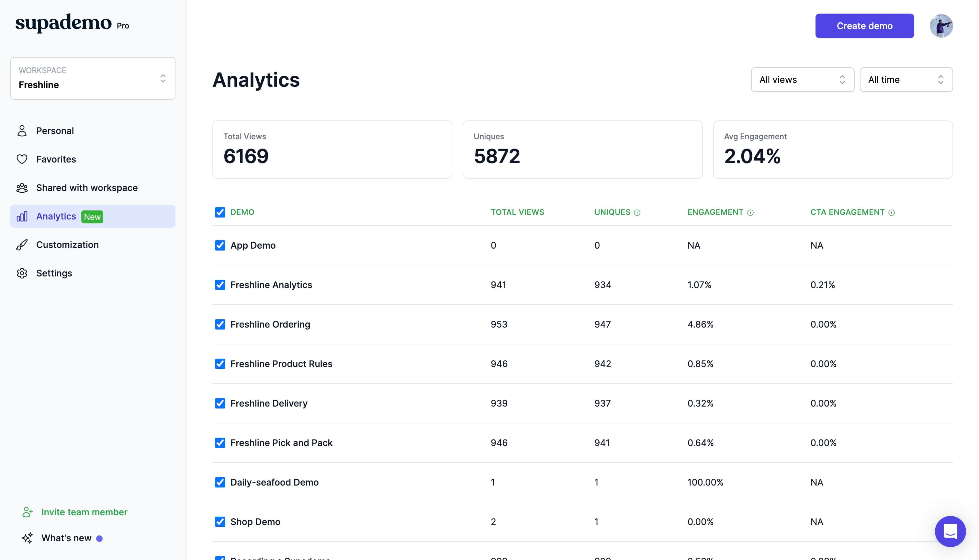Click the What's new notification dot
979x560 pixels.
(99, 538)
